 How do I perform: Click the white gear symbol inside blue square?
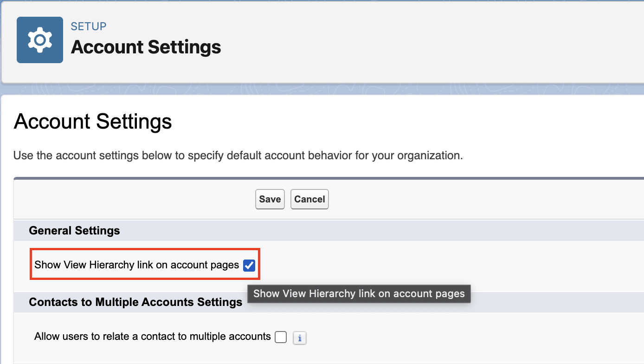39,39
